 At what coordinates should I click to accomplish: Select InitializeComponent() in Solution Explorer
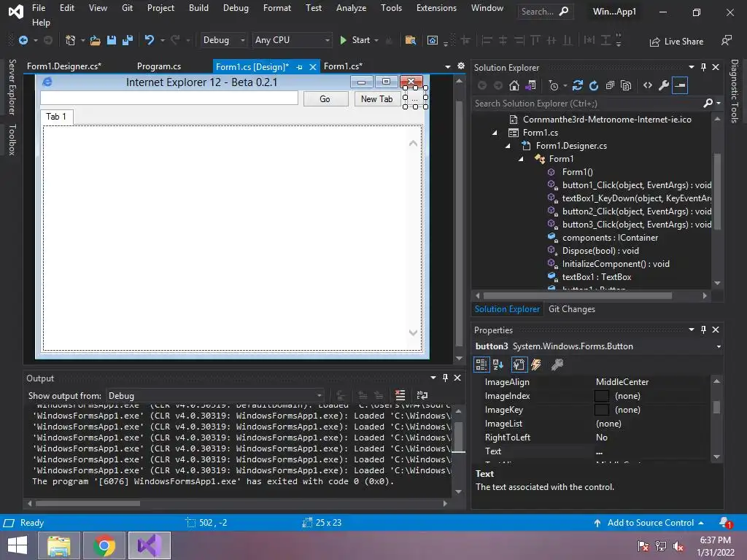616,264
